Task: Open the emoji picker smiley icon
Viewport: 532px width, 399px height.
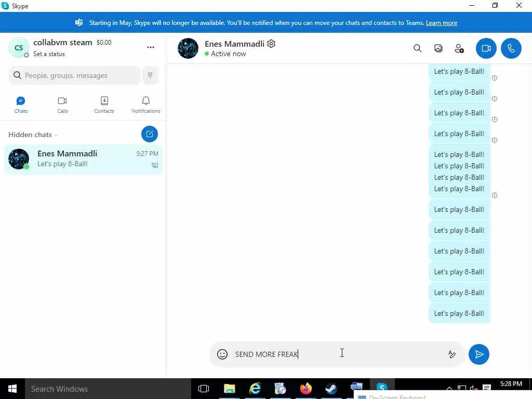Action: tap(222, 354)
